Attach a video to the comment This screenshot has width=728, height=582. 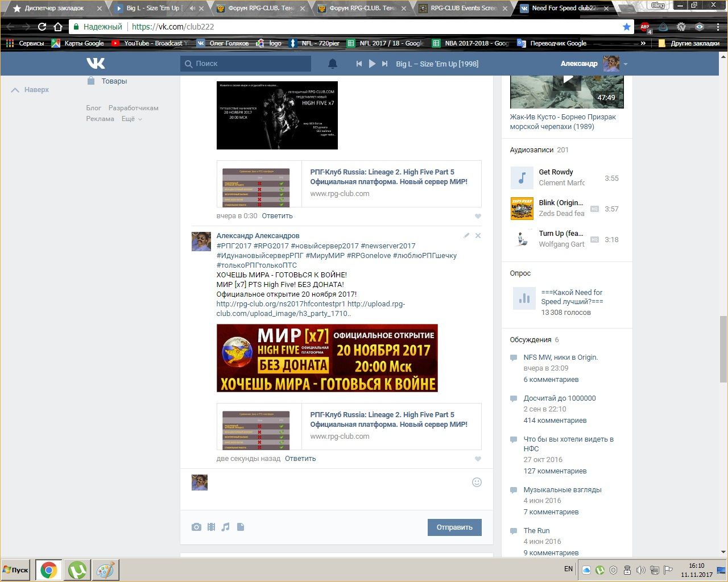211,527
